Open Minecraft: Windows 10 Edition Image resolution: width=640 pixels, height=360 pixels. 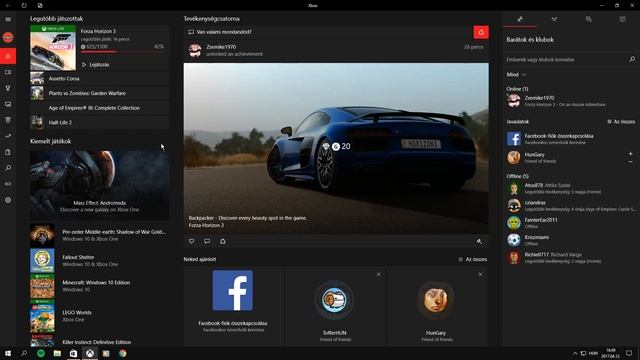(x=99, y=286)
